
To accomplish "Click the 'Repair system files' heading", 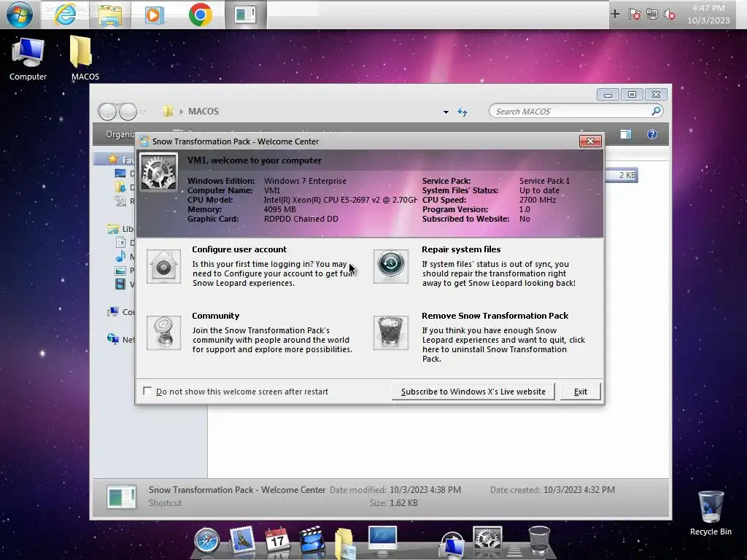I will [x=461, y=249].
